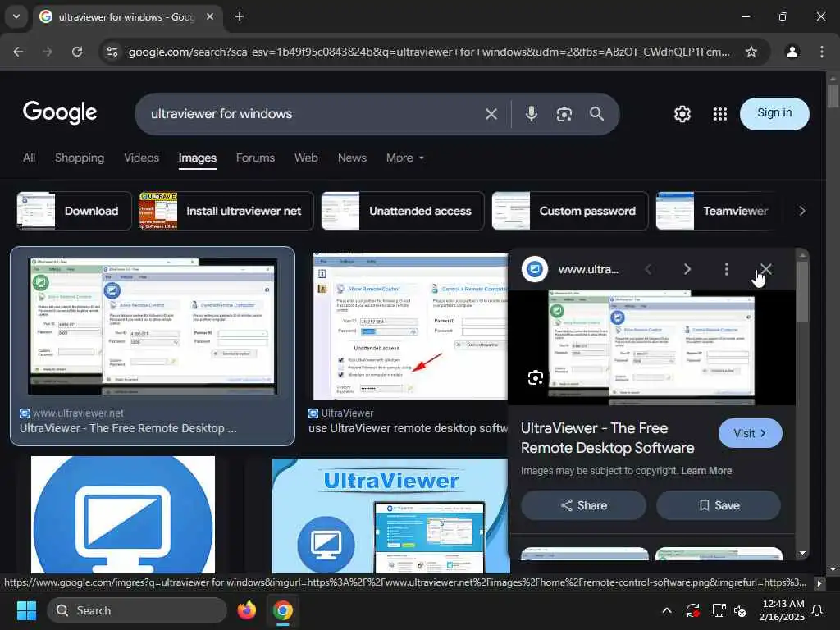Switch to the All results tab
Image resolution: width=840 pixels, height=630 pixels.
click(29, 157)
